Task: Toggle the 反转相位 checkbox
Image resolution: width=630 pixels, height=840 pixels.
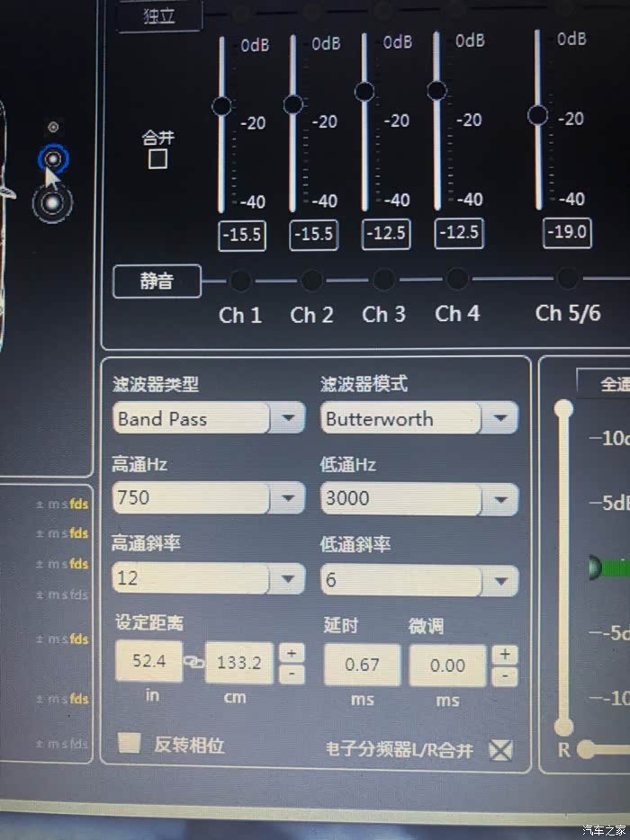Action: pos(130,743)
